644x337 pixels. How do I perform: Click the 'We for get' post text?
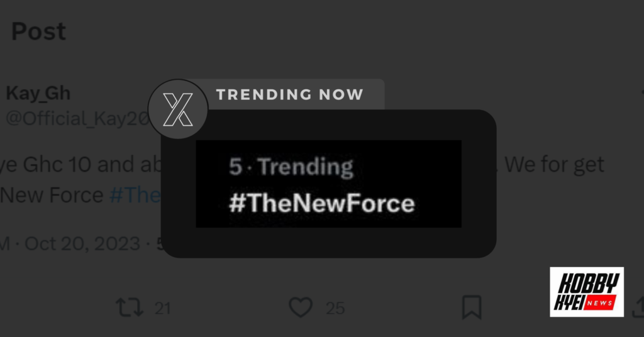pyautogui.click(x=554, y=165)
